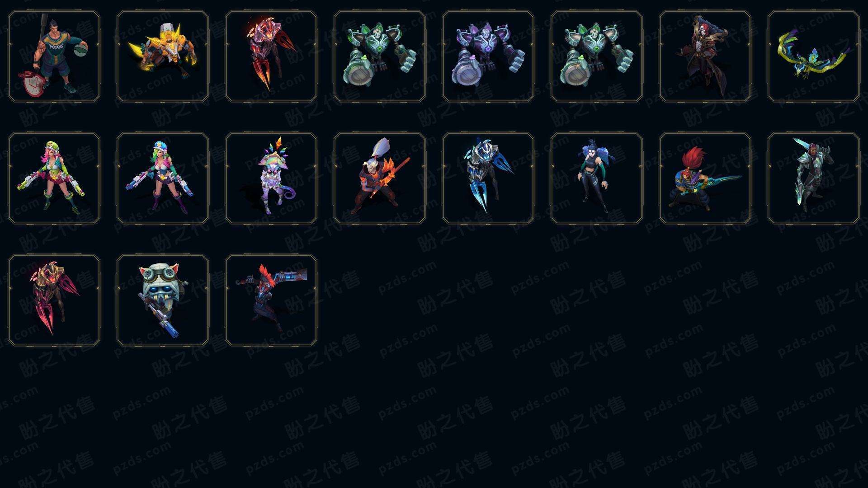Image resolution: width=868 pixels, height=488 pixels.
Task: Select the yellow-green ribbon bird skin
Action: pyautogui.click(x=814, y=56)
